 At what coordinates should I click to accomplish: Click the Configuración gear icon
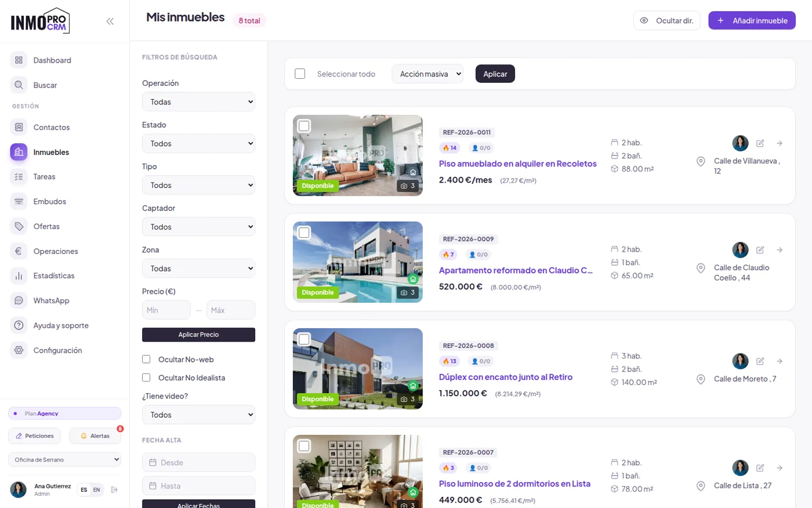[x=19, y=351]
